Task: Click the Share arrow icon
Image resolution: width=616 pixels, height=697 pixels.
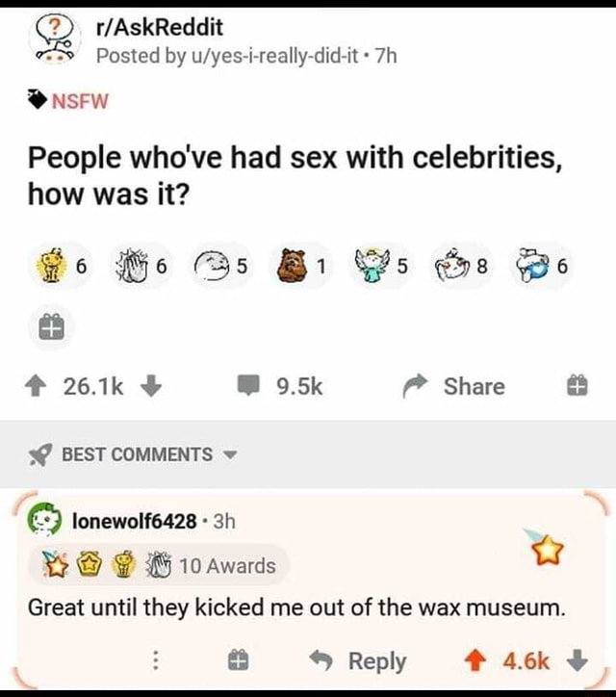Action: pos(414,386)
